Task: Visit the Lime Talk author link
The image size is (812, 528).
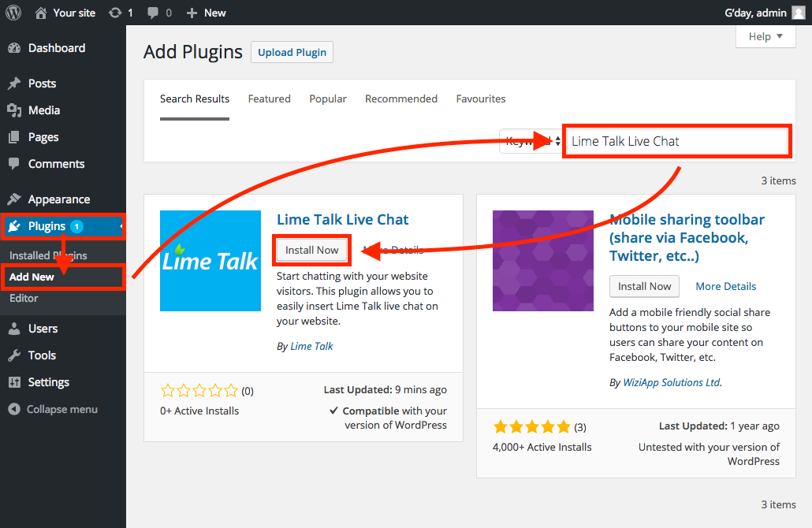Action: click(311, 346)
